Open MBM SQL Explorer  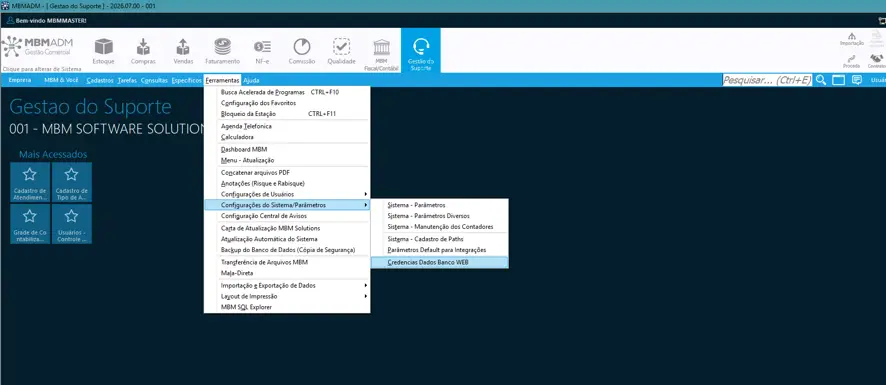click(x=287, y=307)
